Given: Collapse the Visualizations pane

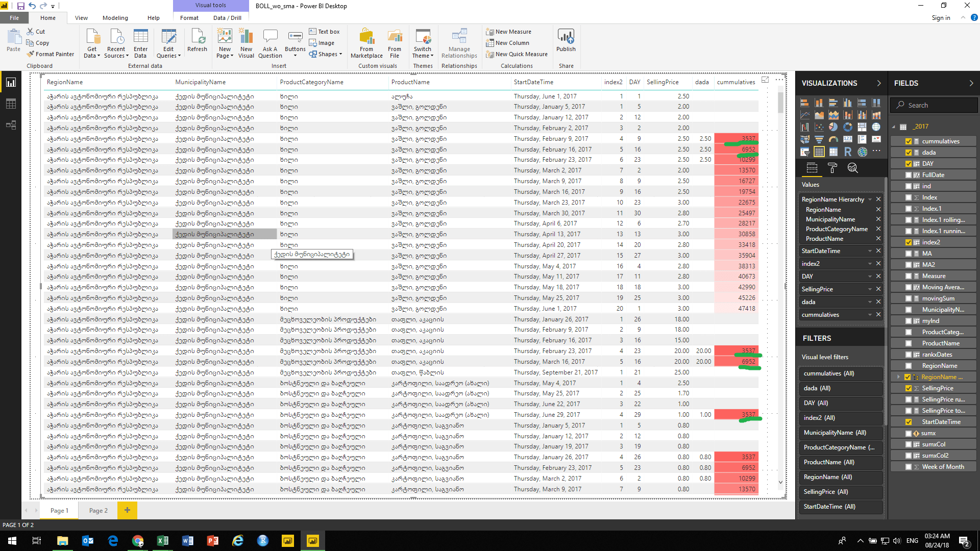Looking at the screenshot, I should coord(879,83).
